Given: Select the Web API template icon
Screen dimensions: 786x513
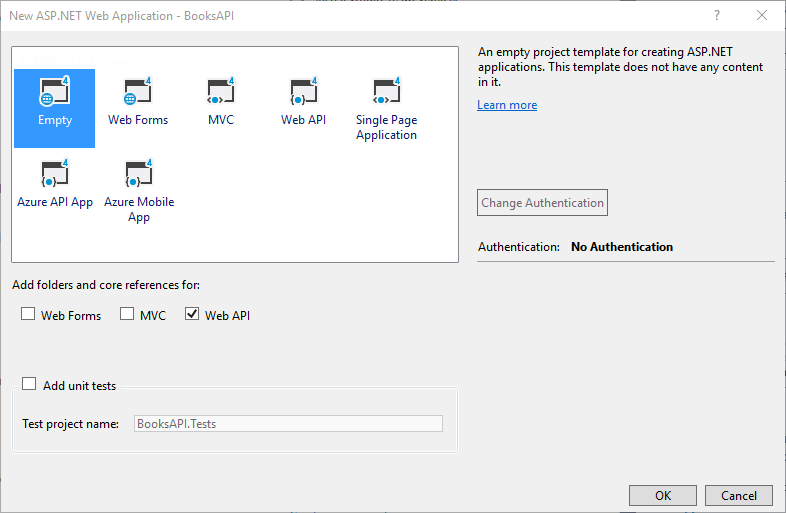Looking at the screenshot, I should click(x=303, y=92).
